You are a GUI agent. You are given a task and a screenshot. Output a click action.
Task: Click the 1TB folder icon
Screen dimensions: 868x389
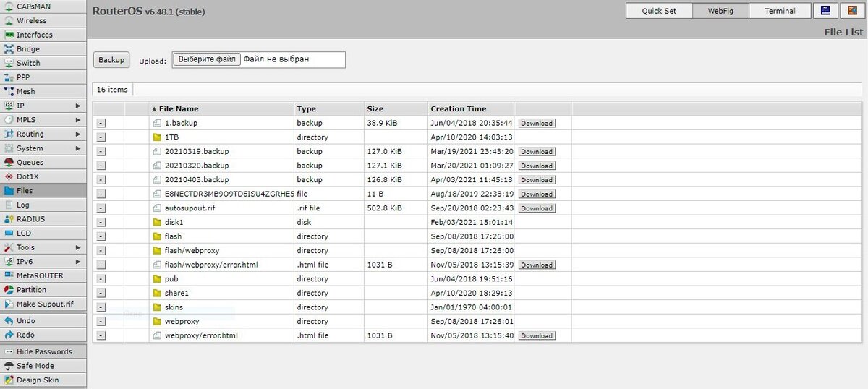point(157,137)
